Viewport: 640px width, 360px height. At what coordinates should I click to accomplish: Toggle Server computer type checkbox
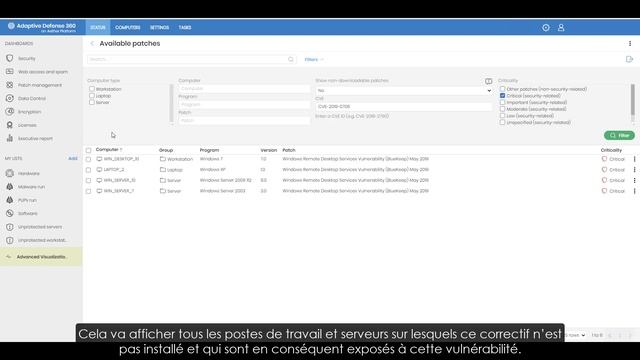tap(92, 102)
